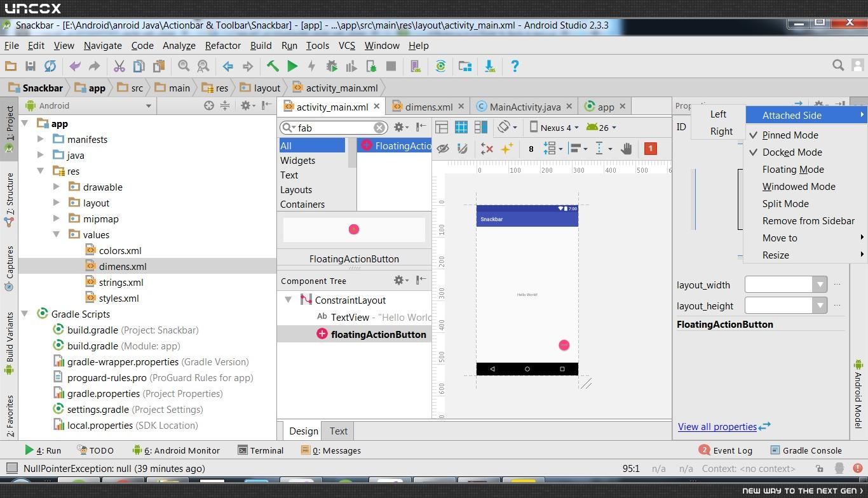Enable Split Mode in the context menu
Screen dimensions: 868x498
(x=785, y=204)
